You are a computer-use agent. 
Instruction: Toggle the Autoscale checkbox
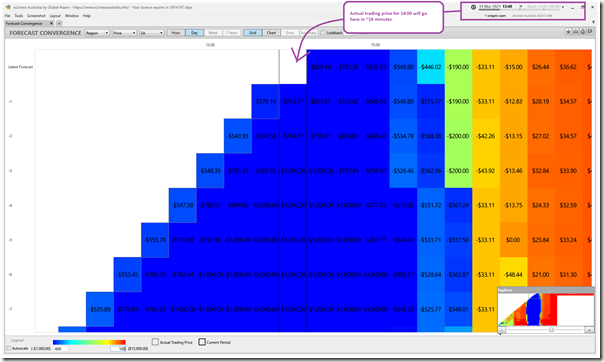[9, 348]
